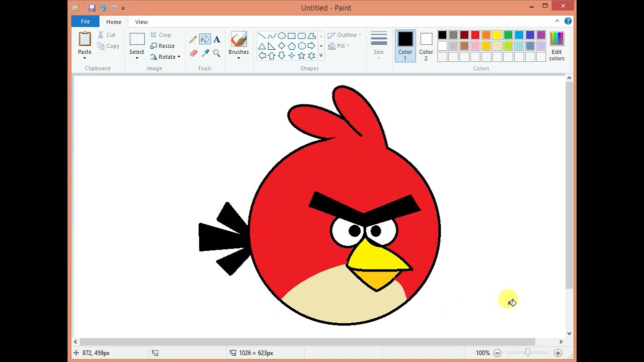Pick the Line shape

coord(262,36)
